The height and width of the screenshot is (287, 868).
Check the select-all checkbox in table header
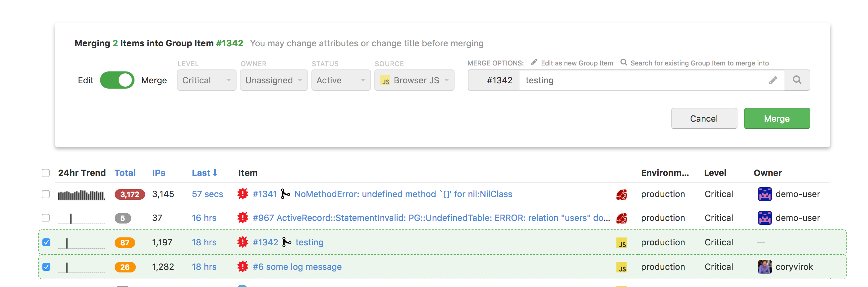(46, 173)
